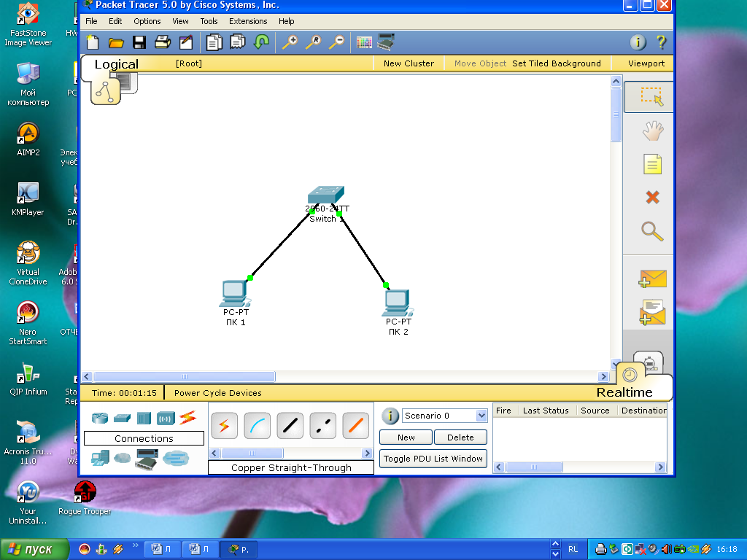Open the View menu
The width and height of the screenshot is (747, 560).
click(x=181, y=21)
